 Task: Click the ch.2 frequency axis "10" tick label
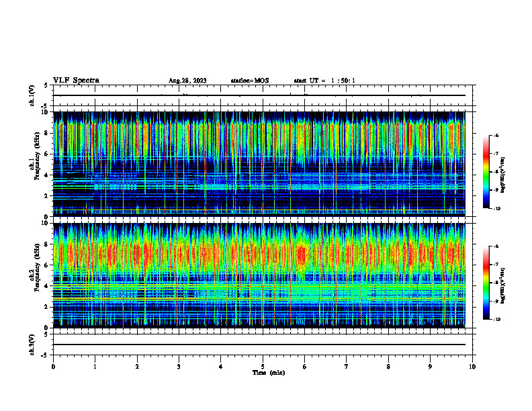44,223
